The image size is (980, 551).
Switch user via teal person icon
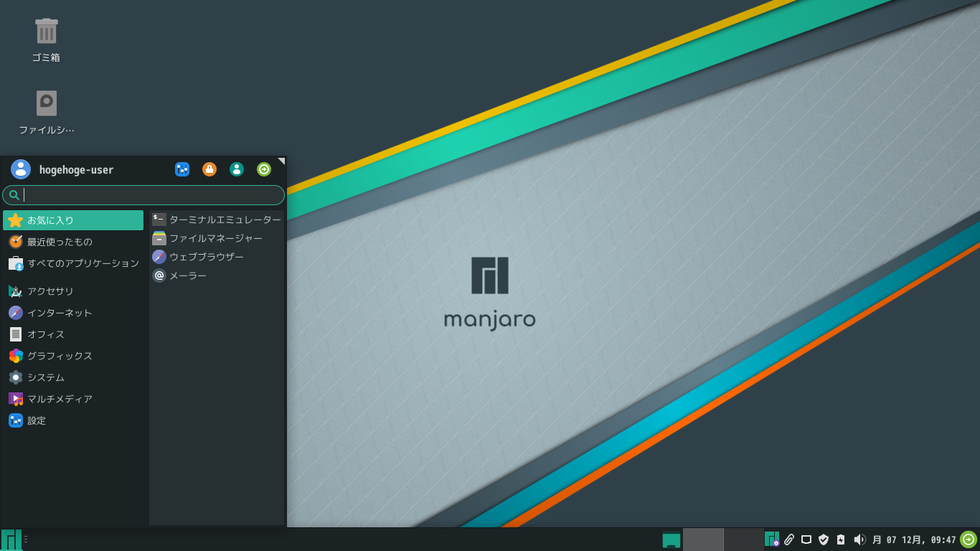coord(237,169)
